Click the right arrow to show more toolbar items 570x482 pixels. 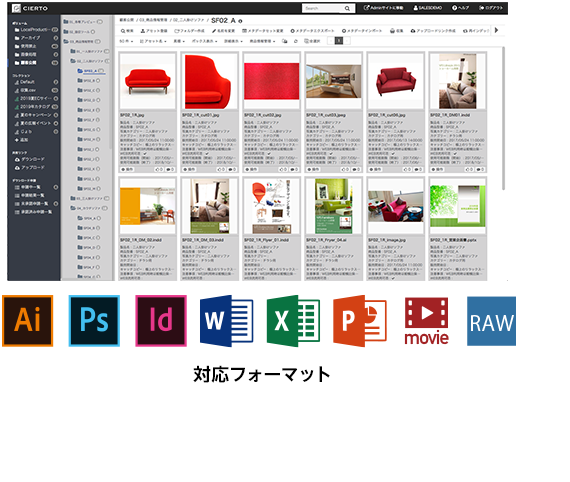(x=496, y=31)
